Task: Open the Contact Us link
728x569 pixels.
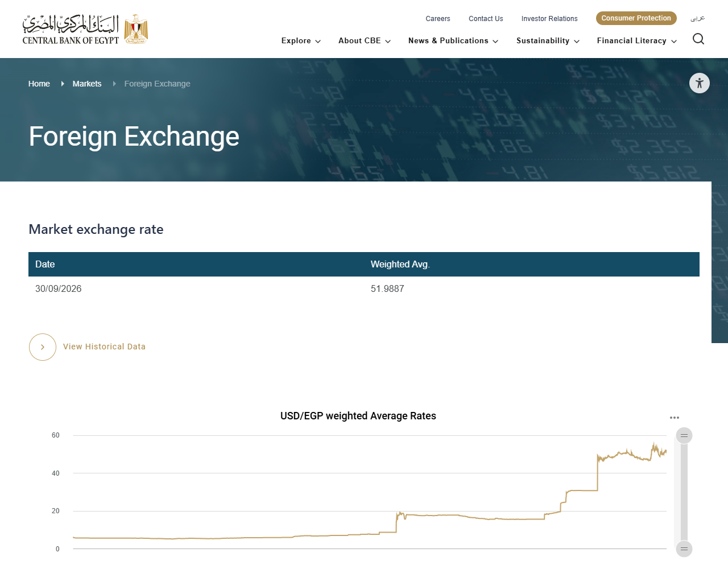Action: [486, 19]
